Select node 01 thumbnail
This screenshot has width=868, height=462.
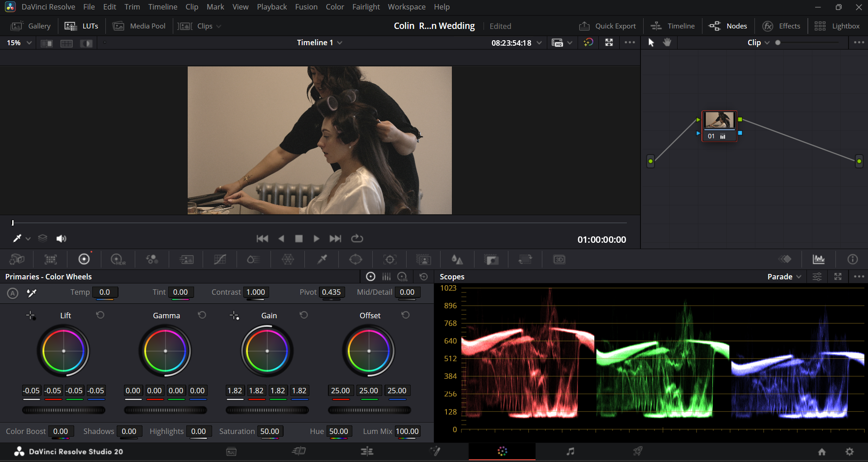coord(719,121)
